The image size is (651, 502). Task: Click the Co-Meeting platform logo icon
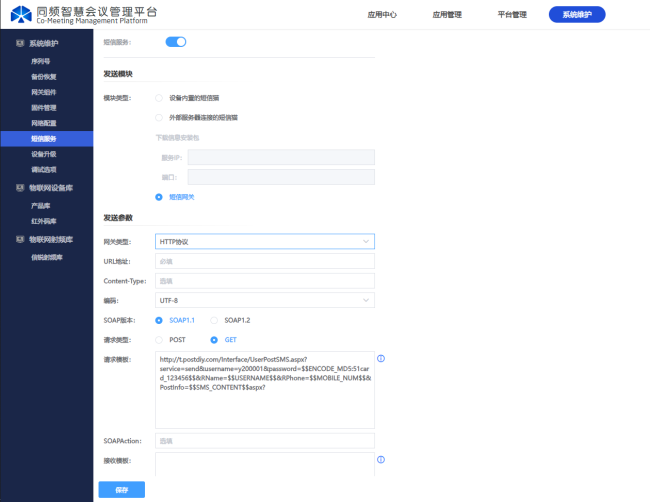(21, 15)
